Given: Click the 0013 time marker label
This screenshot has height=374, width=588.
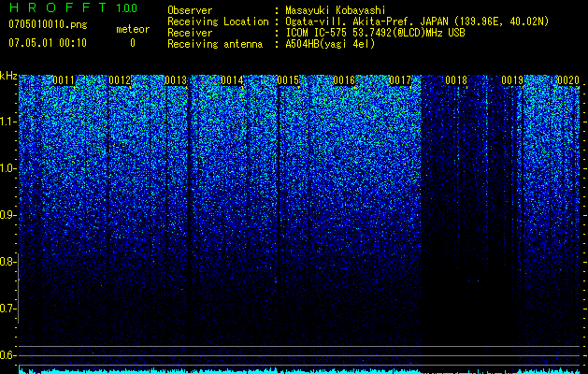Looking at the screenshot, I should click(x=176, y=80).
